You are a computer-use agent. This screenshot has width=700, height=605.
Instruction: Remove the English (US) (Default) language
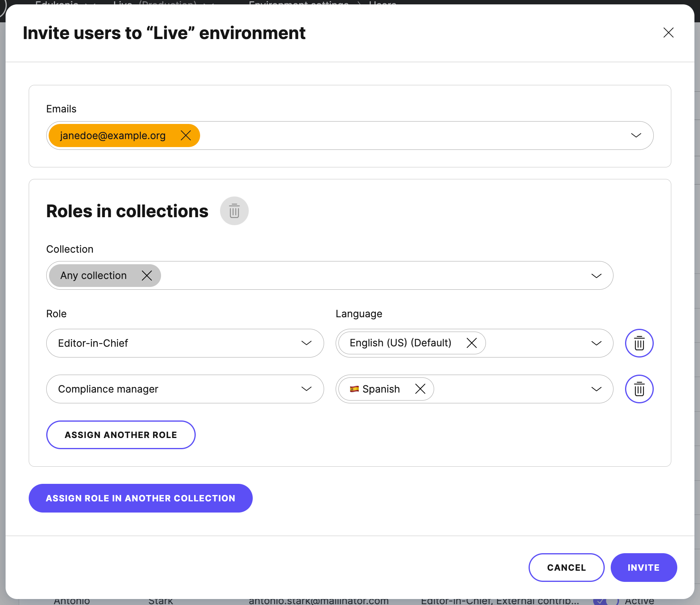[x=472, y=343]
